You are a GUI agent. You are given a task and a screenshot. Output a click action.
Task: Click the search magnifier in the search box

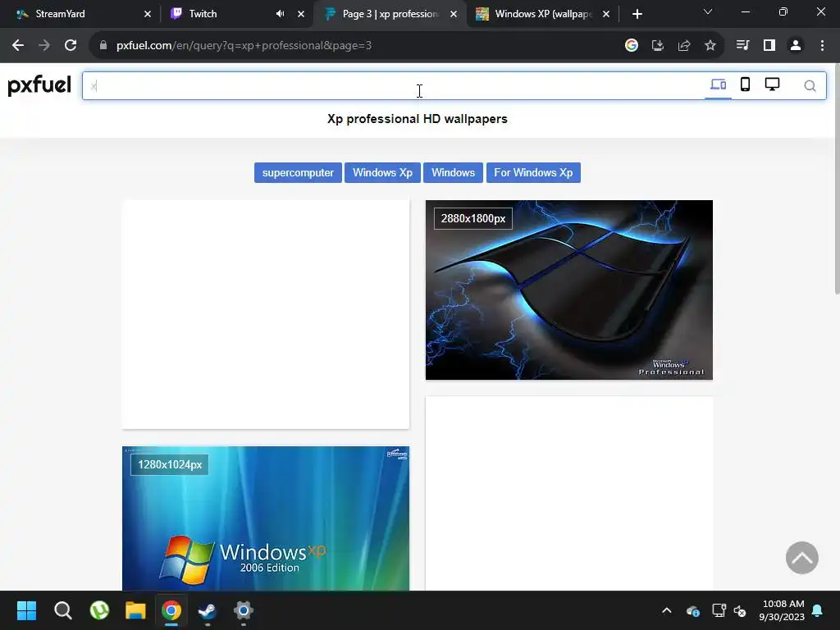pyautogui.click(x=810, y=85)
